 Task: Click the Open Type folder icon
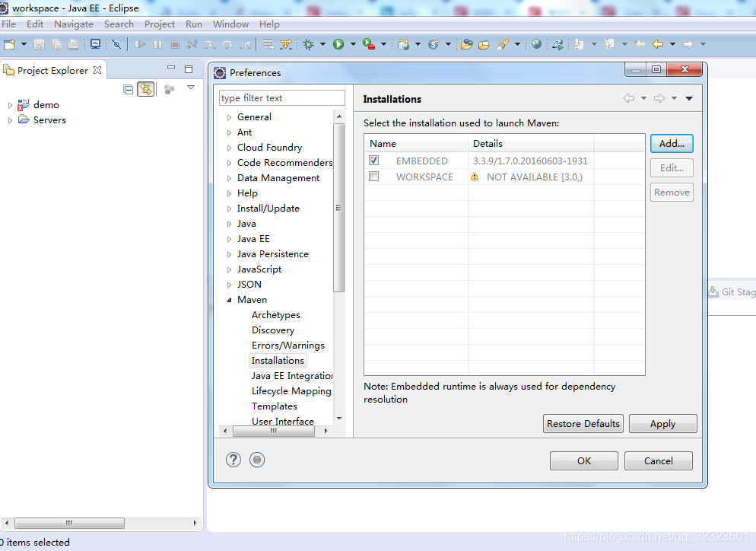pos(466,44)
